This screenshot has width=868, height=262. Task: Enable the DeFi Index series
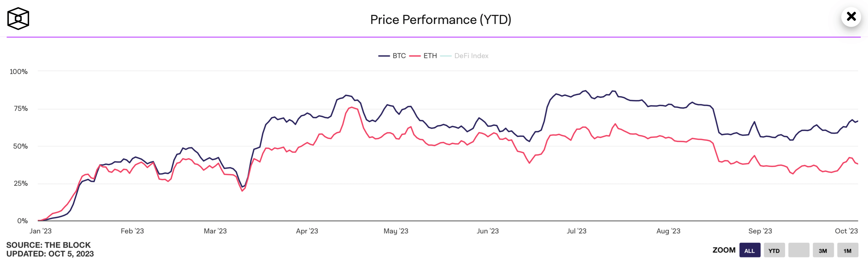(x=471, y=56)
